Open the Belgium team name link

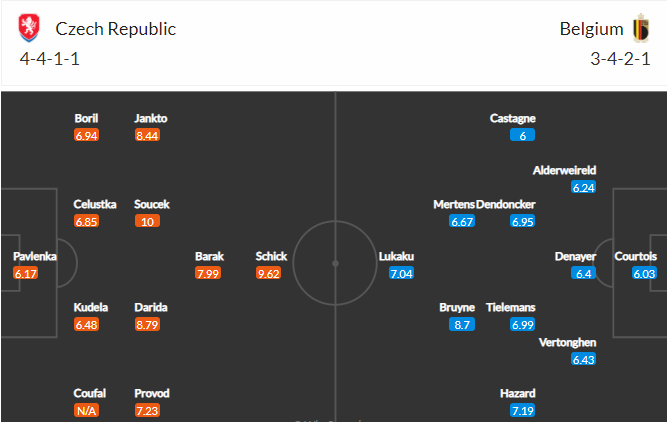click(591, 29)
